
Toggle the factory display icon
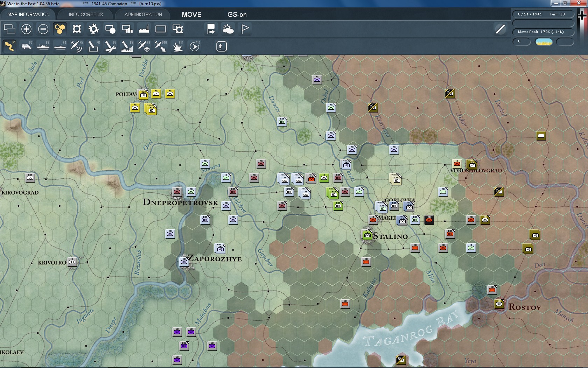(x=144, y=29)
